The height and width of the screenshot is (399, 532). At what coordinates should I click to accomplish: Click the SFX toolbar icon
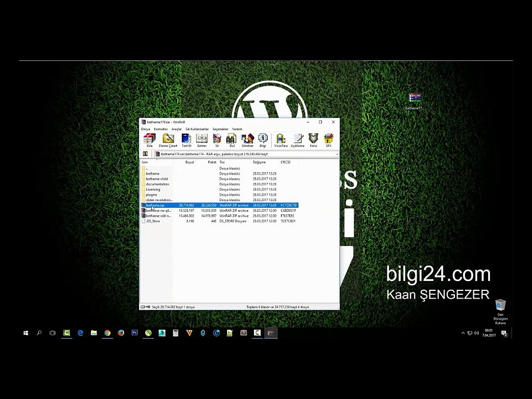click(329, 140)
